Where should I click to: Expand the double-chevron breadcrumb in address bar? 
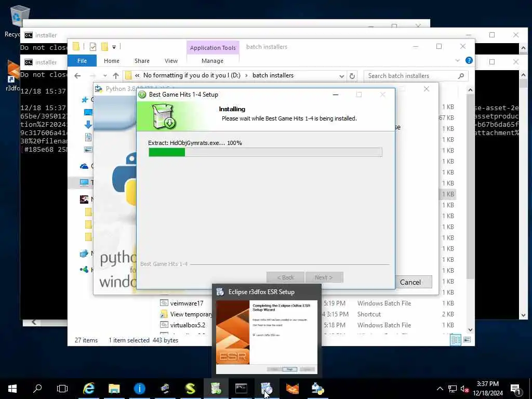[x=137, y=75]
